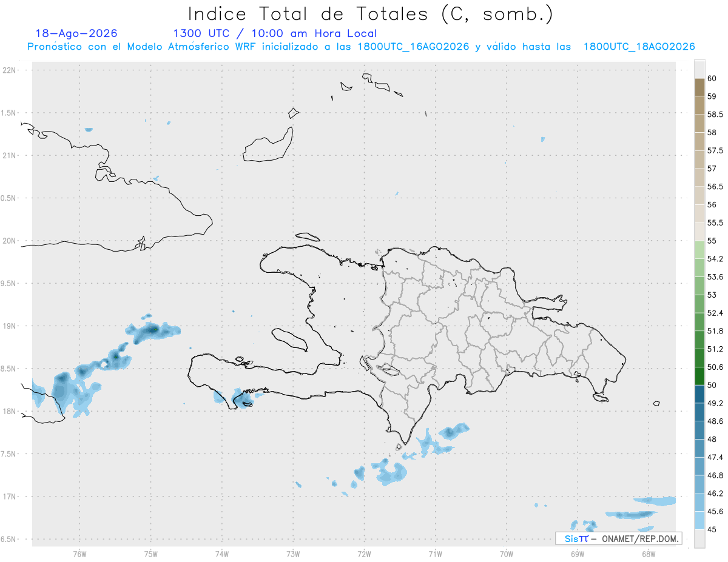The height and width of the screenshot is (562, 728).
Task: Click the legend value 53.6
Action: coord(715,277)
